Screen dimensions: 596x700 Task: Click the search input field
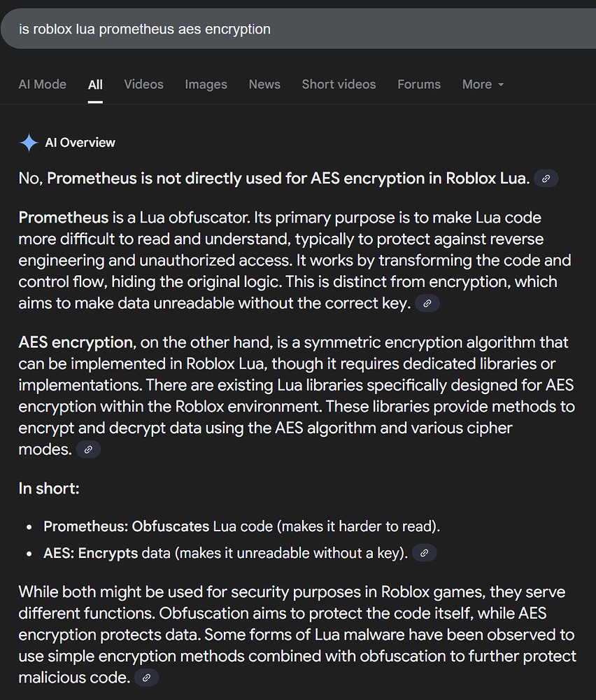tap(280, 29)
